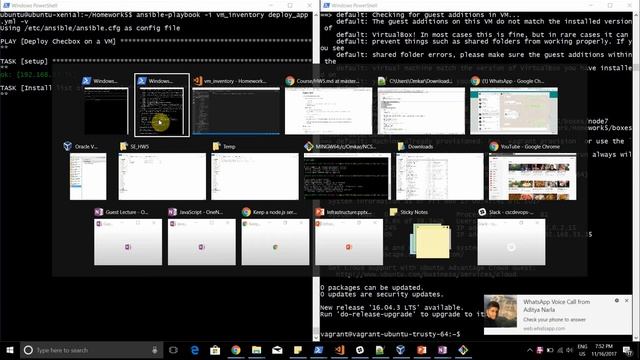Click the battery icon in system tray
Image resolution: width=640 pixels, height=360 pixels.
coord(550,350)
